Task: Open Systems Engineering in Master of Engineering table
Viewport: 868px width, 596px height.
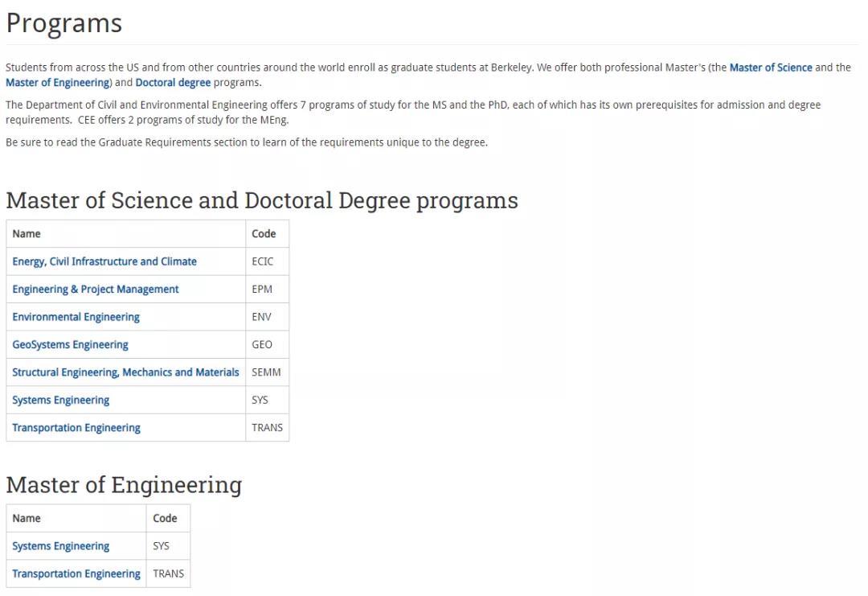Action: (x=60, y=546)
